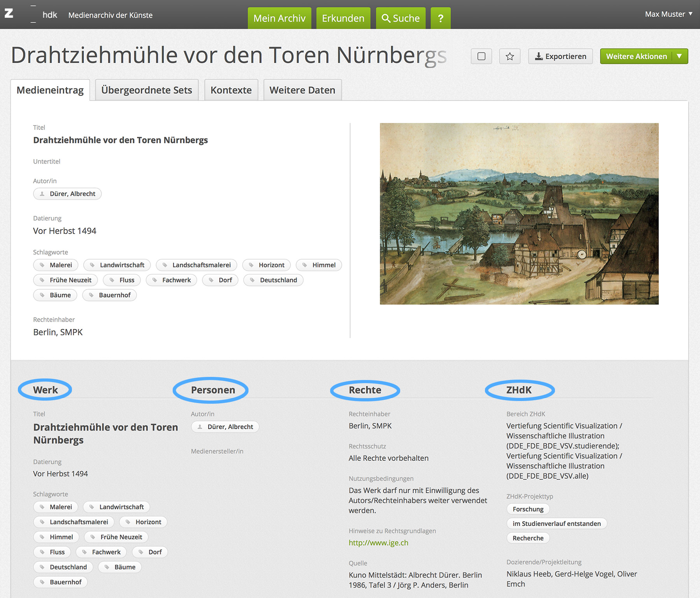Viewport: 700px width, 598px height.
Task: Switch to the Übergeordnete Sets tab
Action: click(147, 90)
